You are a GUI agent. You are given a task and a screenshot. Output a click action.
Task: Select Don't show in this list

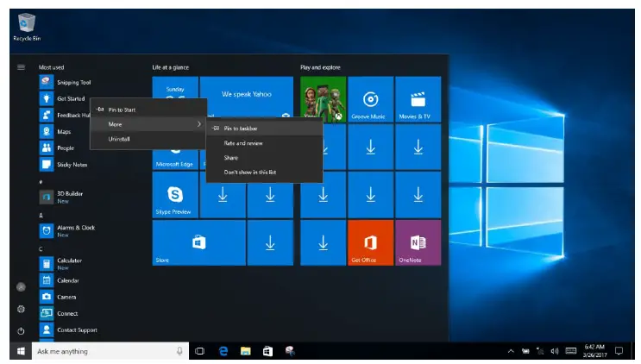[248, 173]
